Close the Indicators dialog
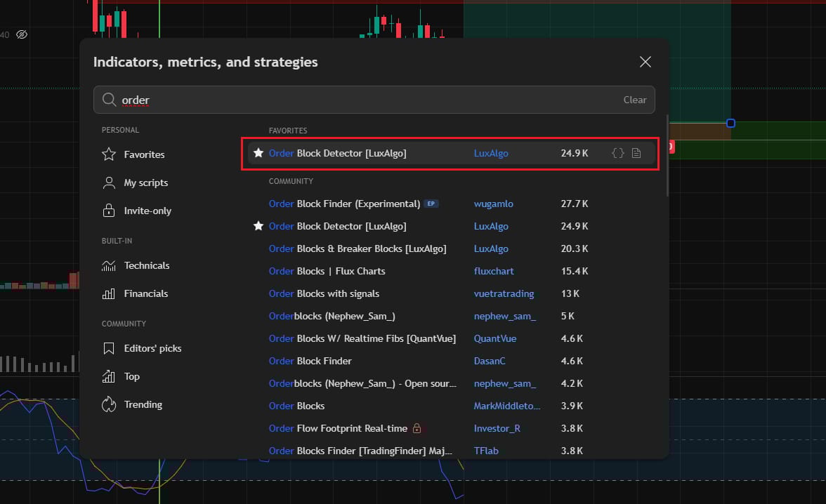This screenshot has width=826, height=504. (645, 62)
